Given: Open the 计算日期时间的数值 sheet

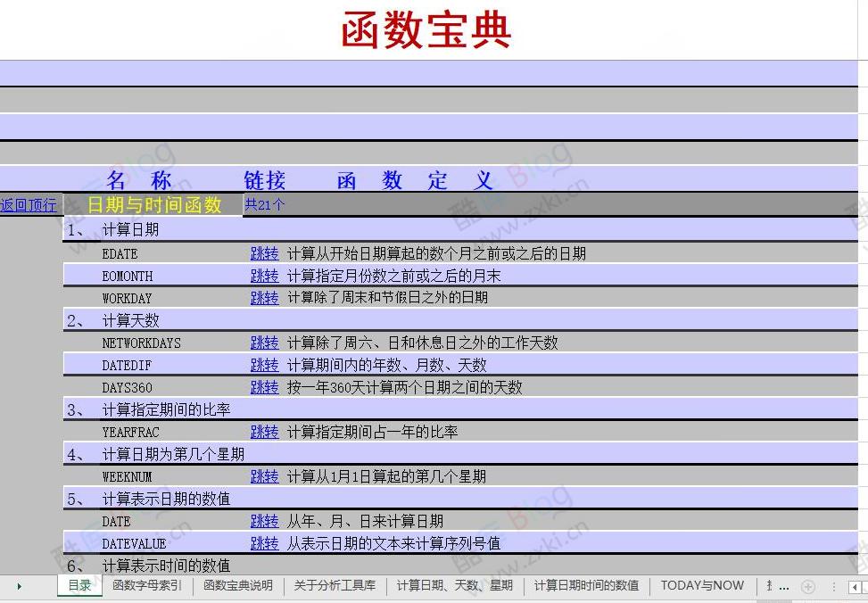Looking at the screenshot, I should coord(585,586).
